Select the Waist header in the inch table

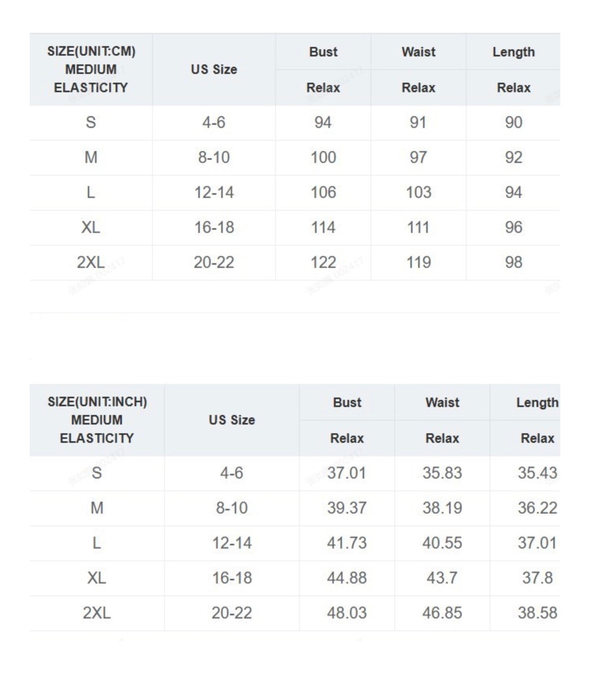tap(442, 402)
